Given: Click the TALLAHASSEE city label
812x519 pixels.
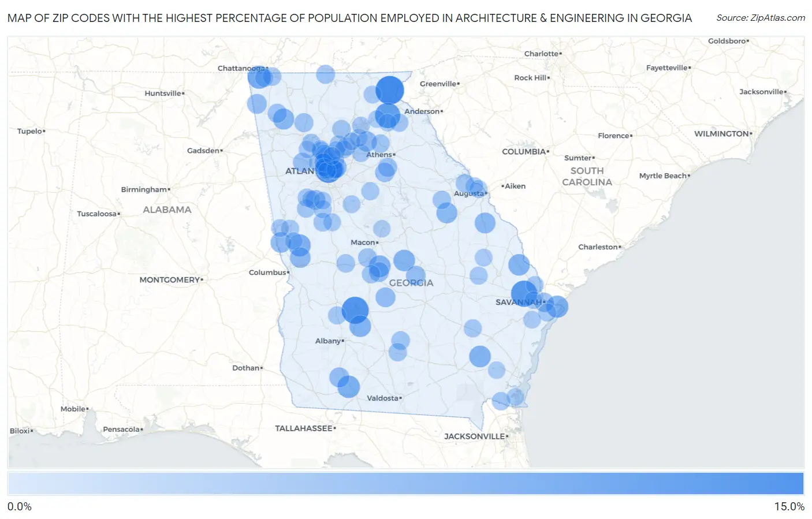Looking at the screenshot, I should tap(304, 428).
